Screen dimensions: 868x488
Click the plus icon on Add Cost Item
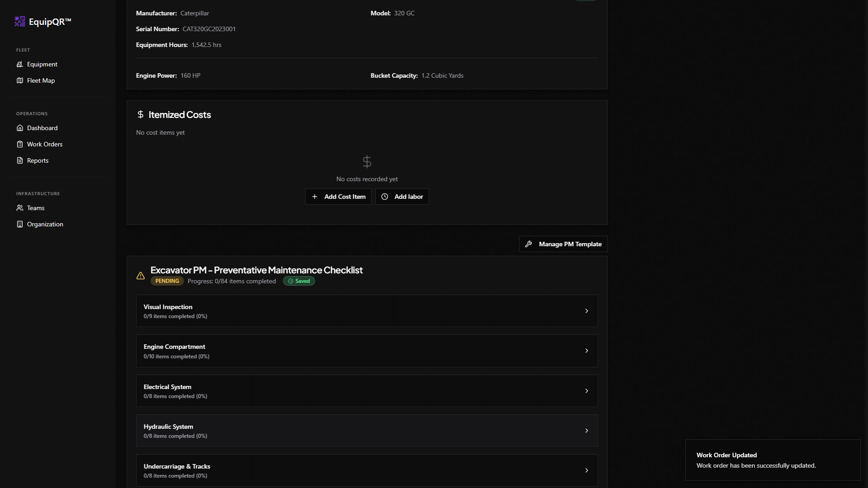(315, 197)
